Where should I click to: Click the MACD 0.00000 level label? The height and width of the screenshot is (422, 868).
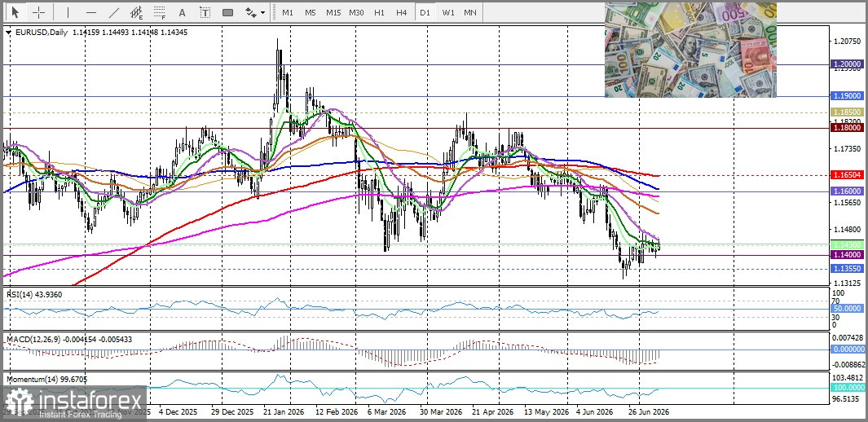coord(848,349)
